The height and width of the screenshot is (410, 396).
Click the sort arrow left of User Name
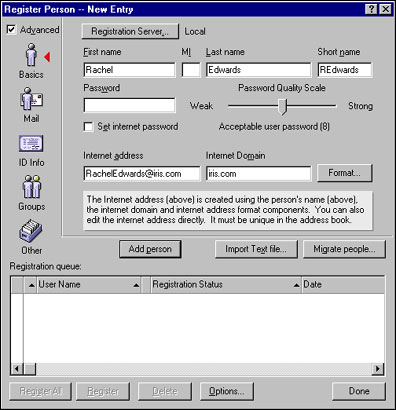coord(31,285)
